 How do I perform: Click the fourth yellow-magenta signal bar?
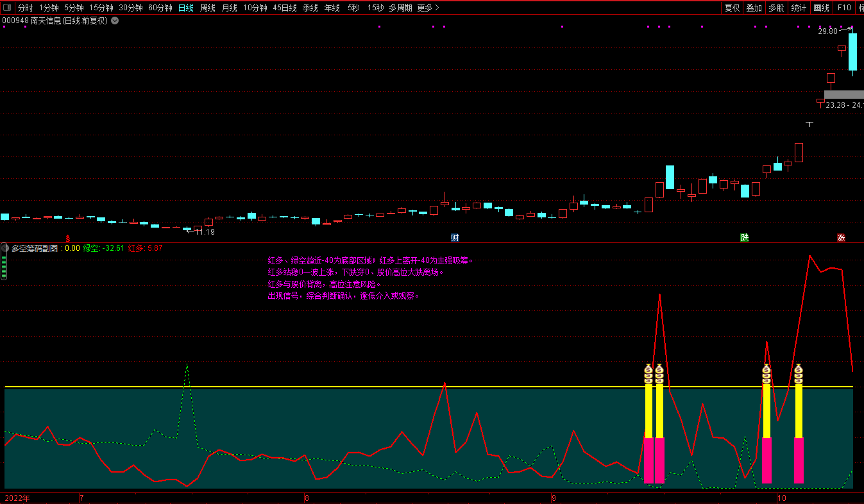coord(799,435)
